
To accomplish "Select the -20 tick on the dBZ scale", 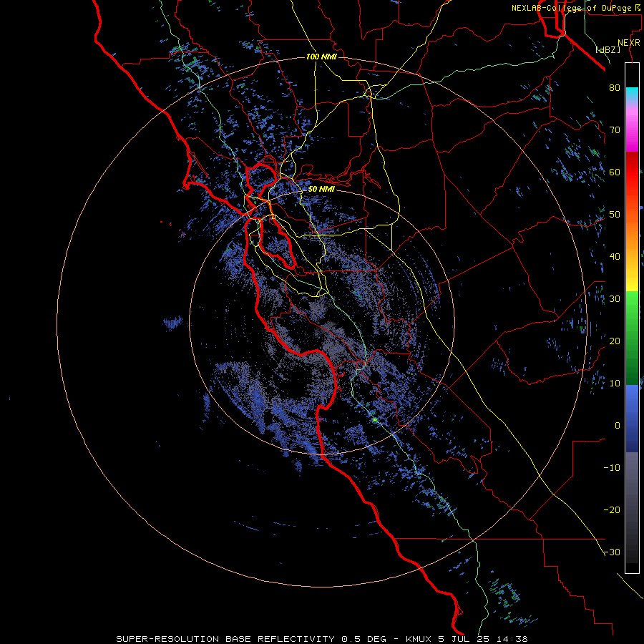I will (612, 509).
